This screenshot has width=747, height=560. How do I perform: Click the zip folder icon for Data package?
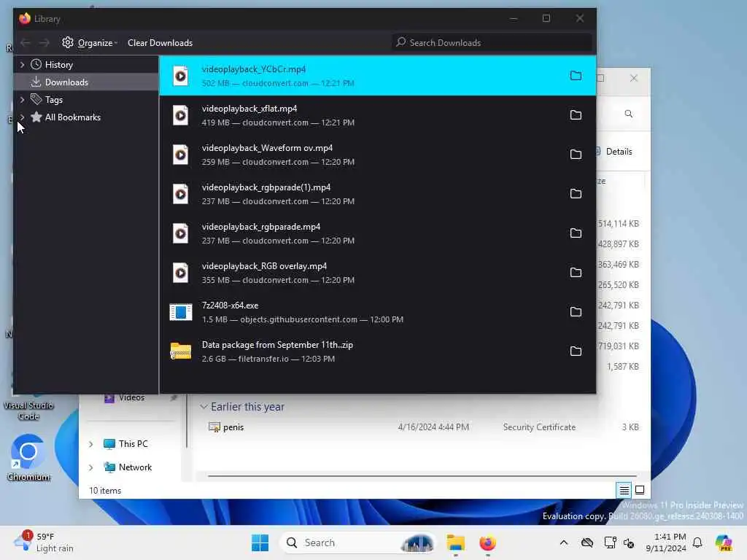(181, 351)
